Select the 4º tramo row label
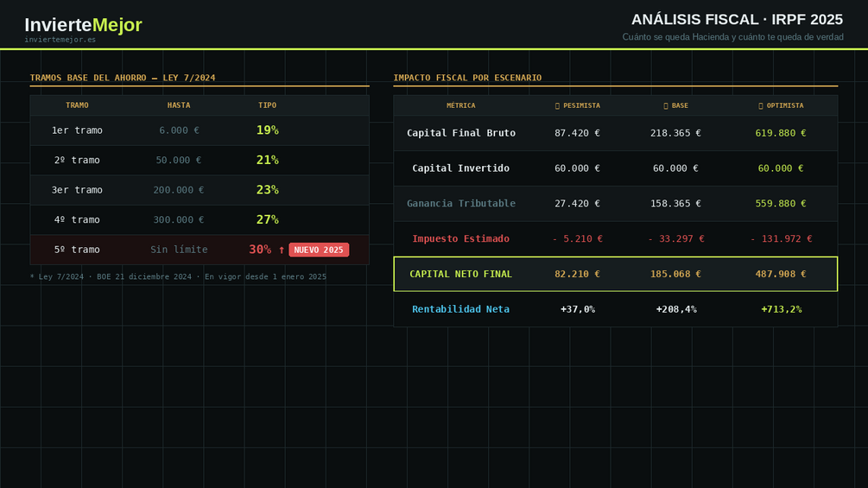Viewport: 868px width, 488px height. click(x=77, y=219)
